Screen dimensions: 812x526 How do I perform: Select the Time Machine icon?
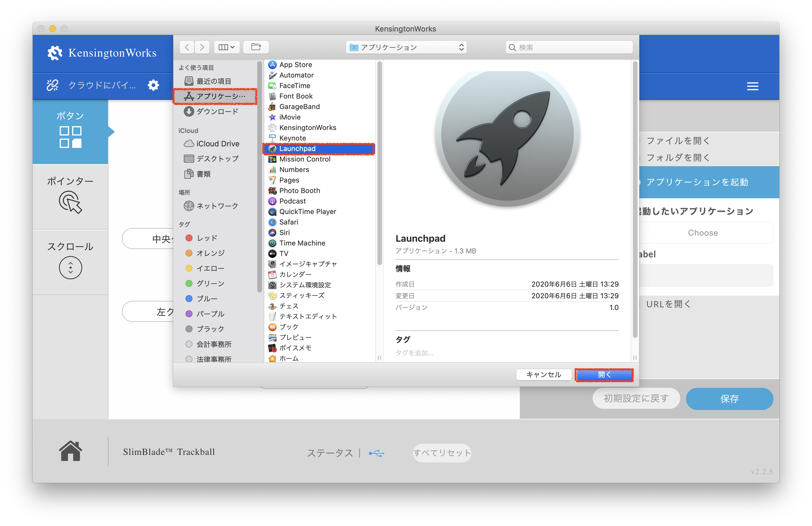click(272, 243)
